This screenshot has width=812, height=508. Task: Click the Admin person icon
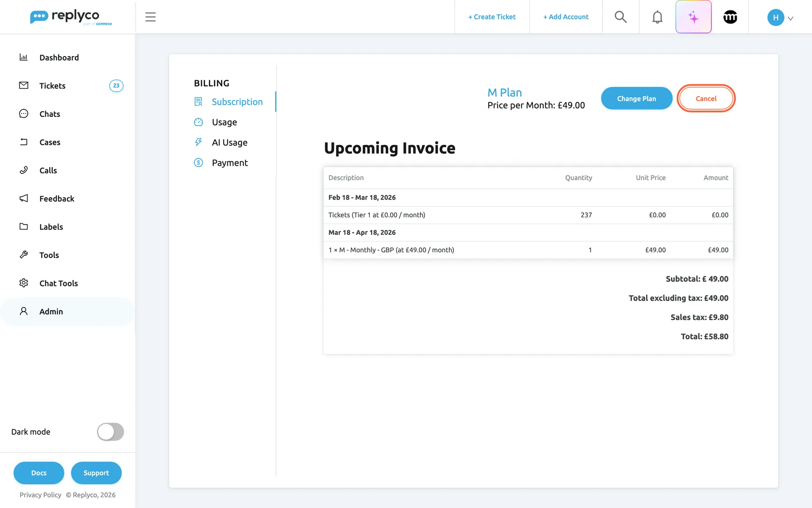(x=23, y=311)
